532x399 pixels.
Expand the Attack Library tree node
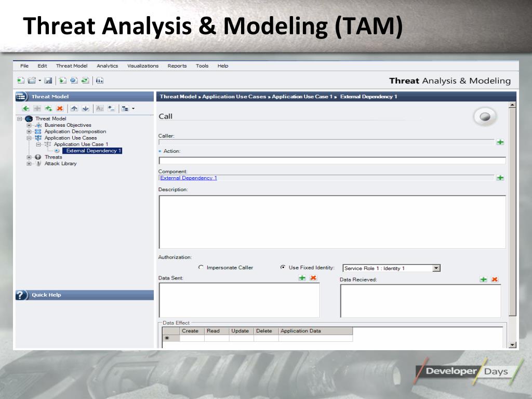pyautogui.click(x=29, y=164)
